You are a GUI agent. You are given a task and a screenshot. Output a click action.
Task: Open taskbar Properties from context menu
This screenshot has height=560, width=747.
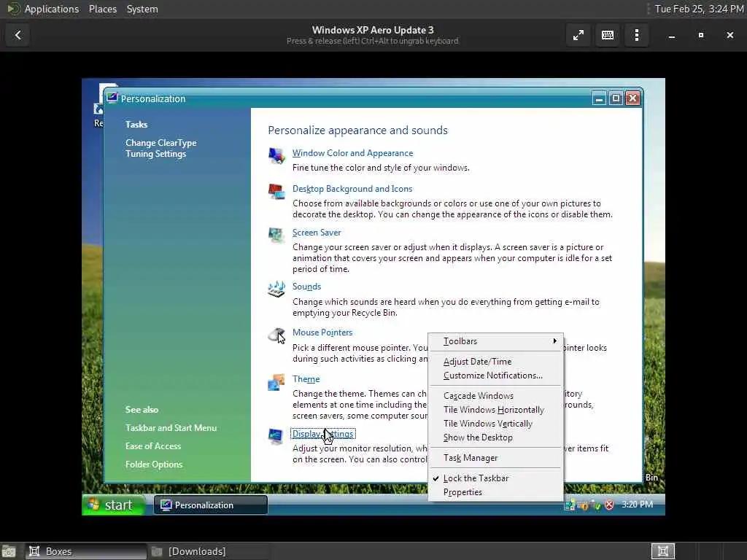(x=495, y=492)
